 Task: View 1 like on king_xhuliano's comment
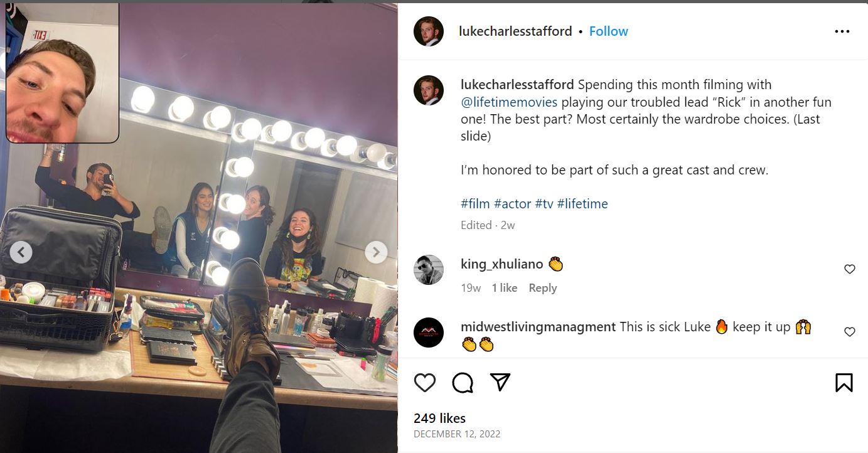[504, 288]
